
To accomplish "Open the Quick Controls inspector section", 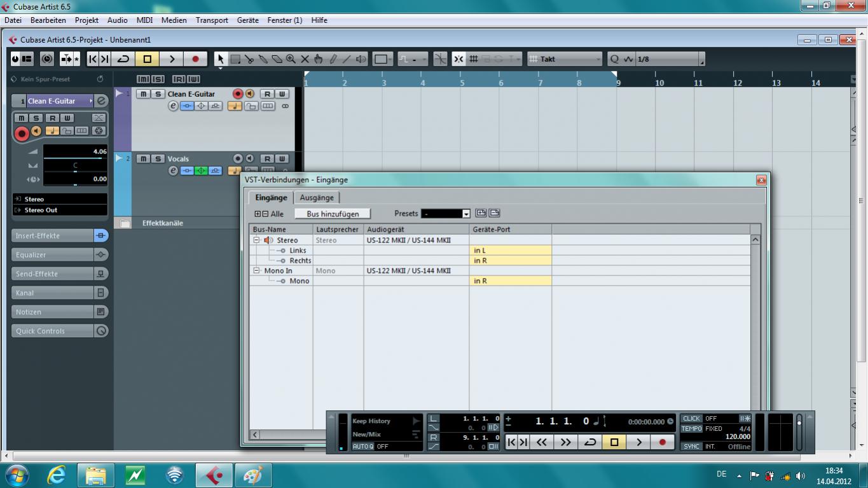I will click(60, 331).
